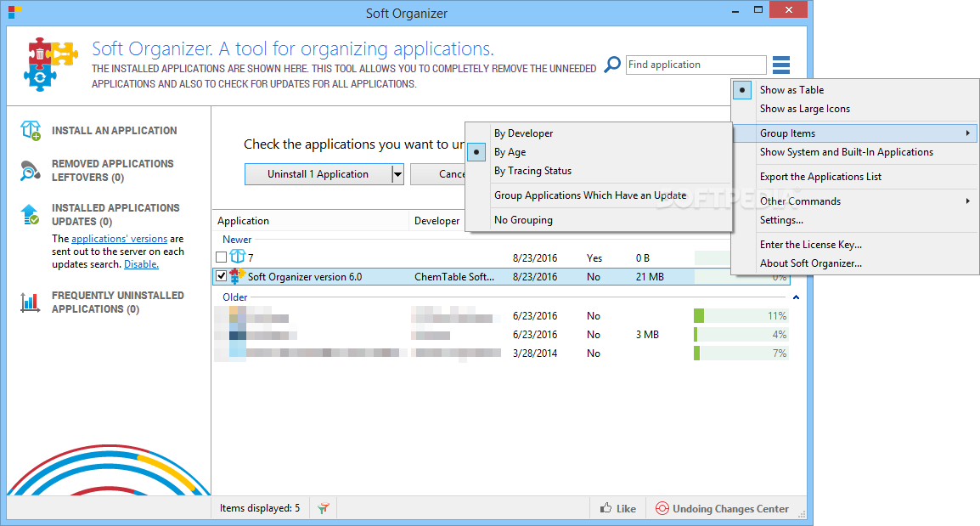
Task: Open the hamburger main menu icon
Action: pos(781,65)
